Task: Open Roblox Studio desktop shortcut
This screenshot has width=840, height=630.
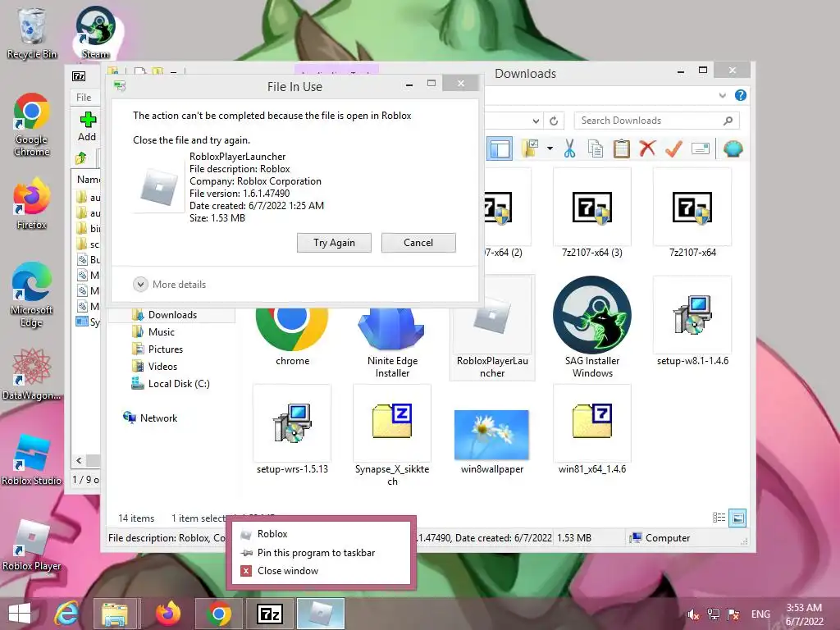Action: tap(32, 459)
